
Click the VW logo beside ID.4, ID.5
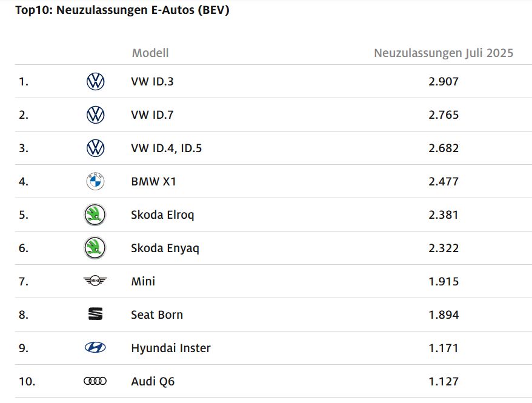coord(95,148)
